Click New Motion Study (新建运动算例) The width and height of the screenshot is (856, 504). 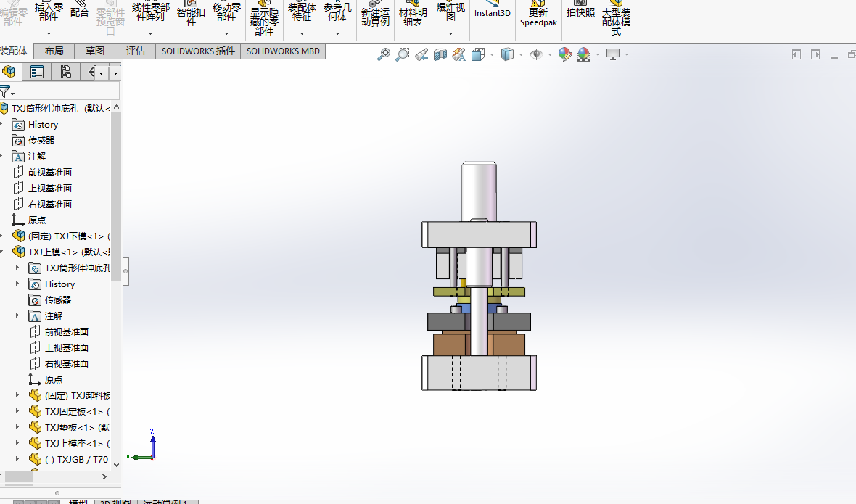375,15
